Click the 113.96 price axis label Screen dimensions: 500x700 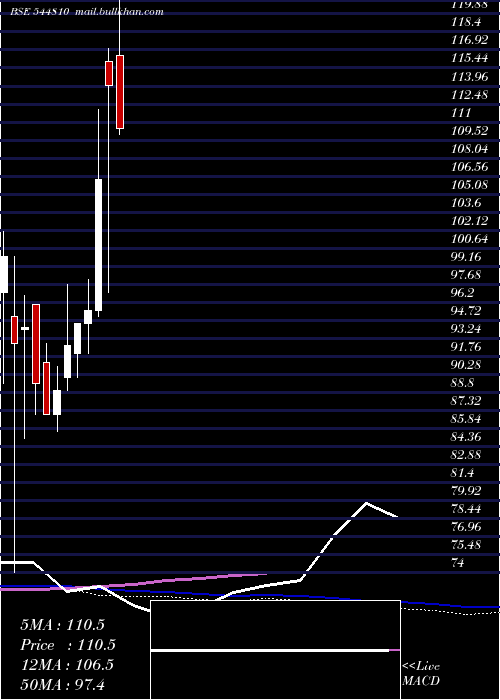coord(470,76)
